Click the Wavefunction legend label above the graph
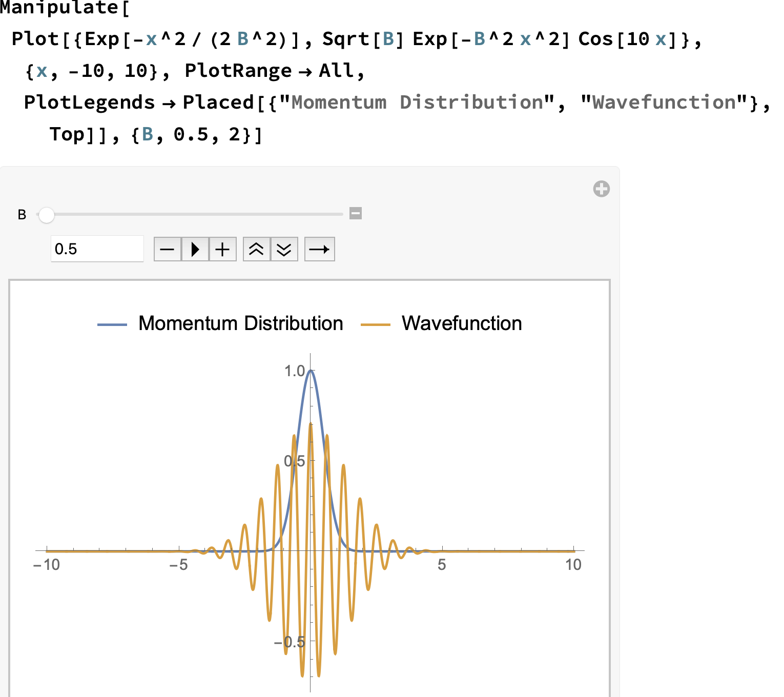Viewport: 784px width, 697px height. 461,324
